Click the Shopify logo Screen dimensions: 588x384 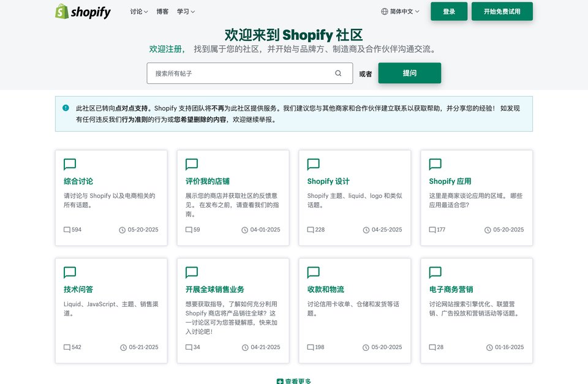tap(83, 12)
